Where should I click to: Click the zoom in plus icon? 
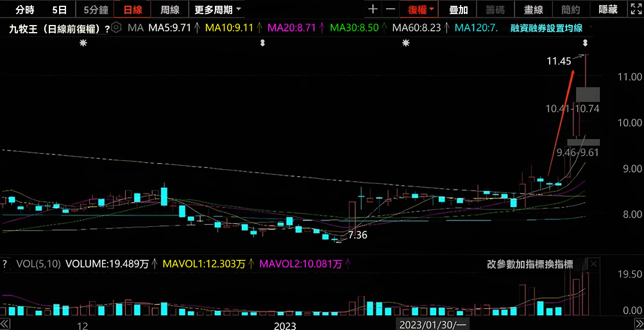[373, 10]
